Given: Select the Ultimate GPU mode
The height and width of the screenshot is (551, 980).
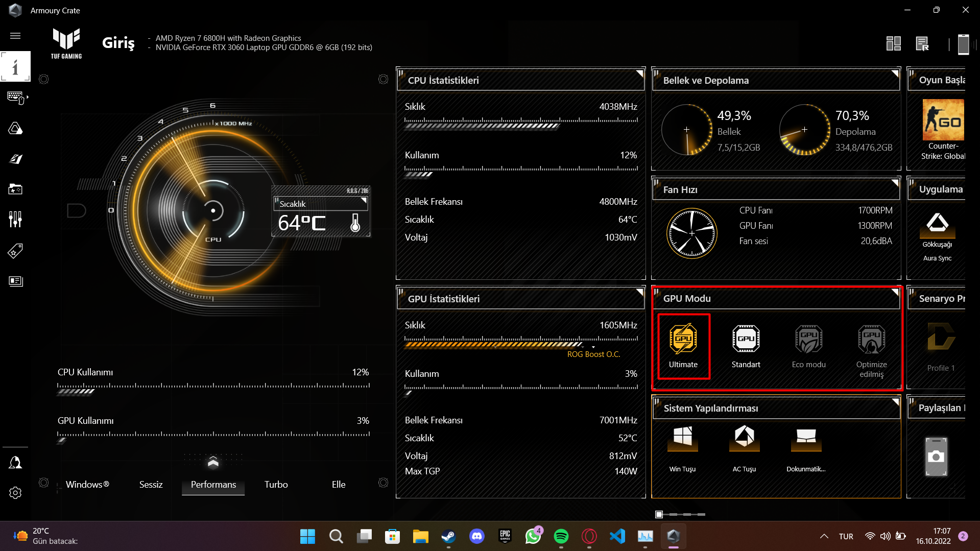Looking at the screenshot, I should tap(683, 346).
